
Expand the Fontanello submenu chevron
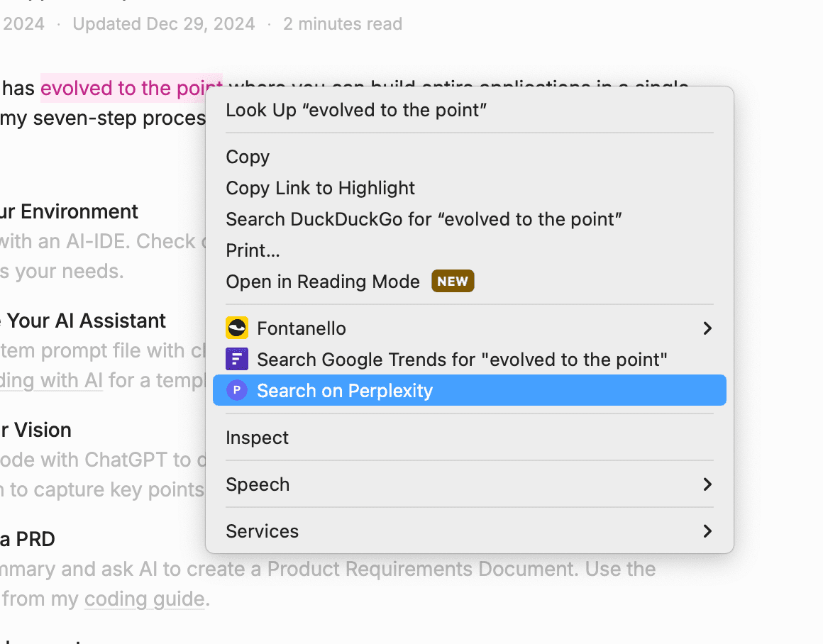(x=707, y=328)
